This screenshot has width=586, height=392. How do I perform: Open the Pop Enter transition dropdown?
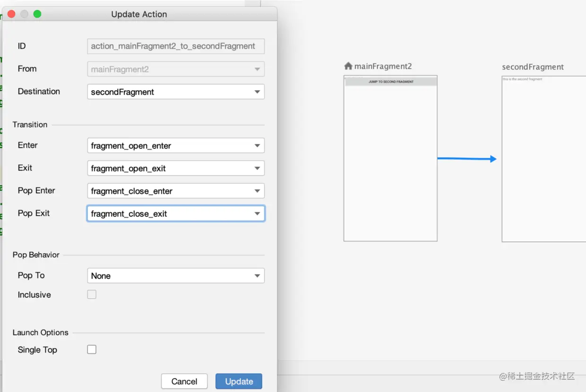point(176,191)
